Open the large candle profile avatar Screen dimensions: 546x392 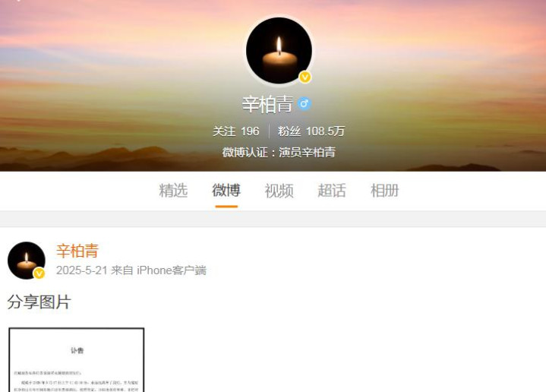tap(279, 51)
